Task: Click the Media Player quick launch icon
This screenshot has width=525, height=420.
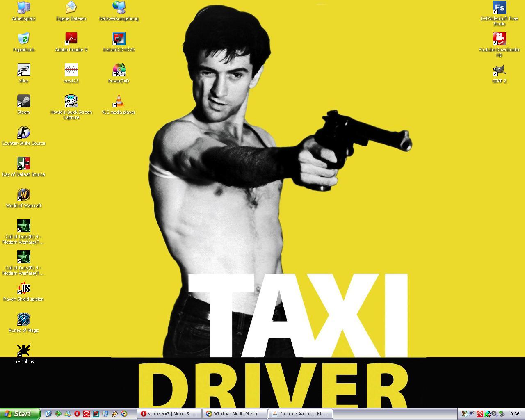Action: pyautogui.click(x=124, y=414)
